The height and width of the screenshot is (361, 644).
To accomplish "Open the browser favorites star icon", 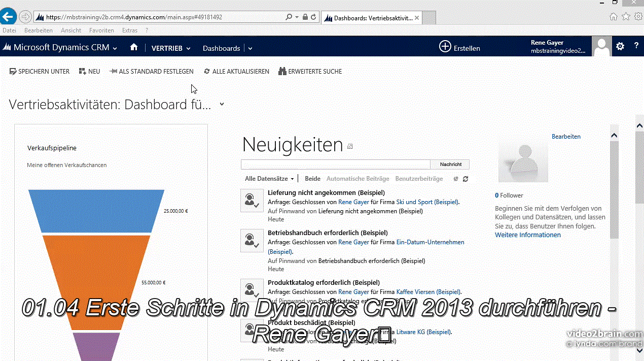I will [x=626, y=17].
